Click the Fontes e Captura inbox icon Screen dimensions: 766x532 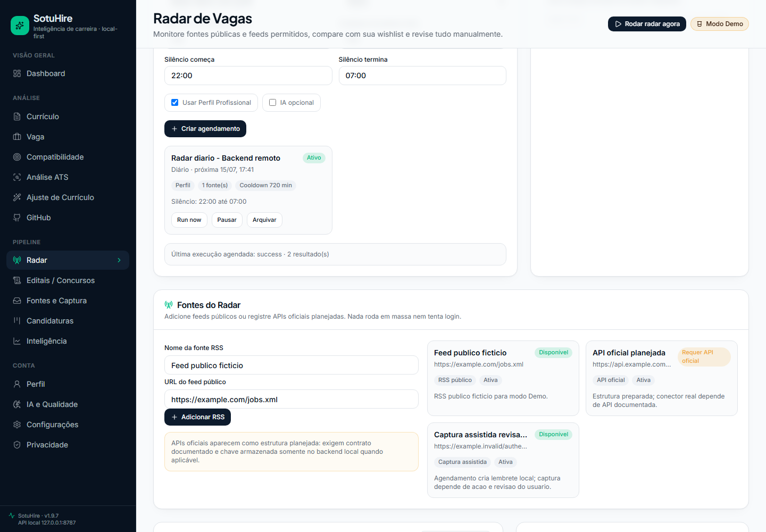click(x=17, y=301)
